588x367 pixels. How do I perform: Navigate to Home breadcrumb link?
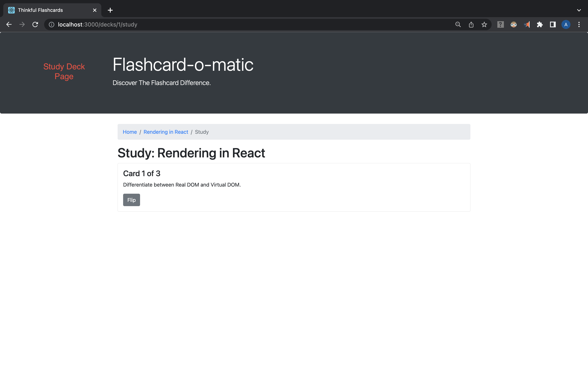point(130,132)
